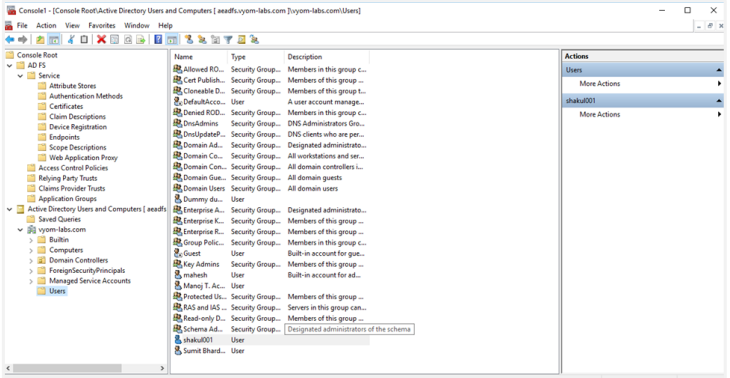Click the inner MDI window restore button
Screen dimensions: 730x378
tap(710, 26)
